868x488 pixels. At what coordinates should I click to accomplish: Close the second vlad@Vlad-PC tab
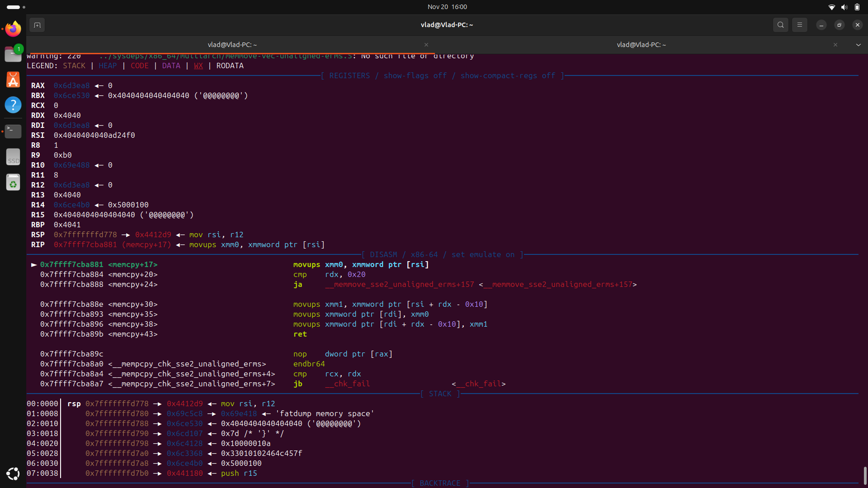835,45
